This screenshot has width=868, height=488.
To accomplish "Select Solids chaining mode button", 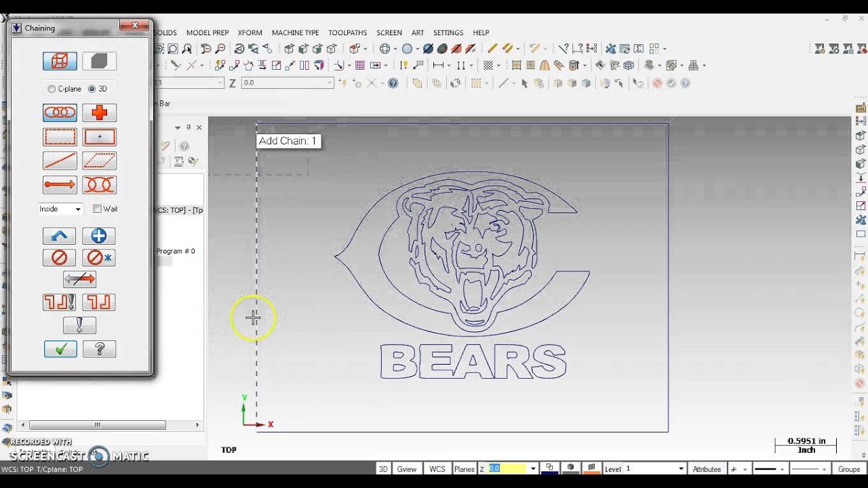I will pos(99,61).
